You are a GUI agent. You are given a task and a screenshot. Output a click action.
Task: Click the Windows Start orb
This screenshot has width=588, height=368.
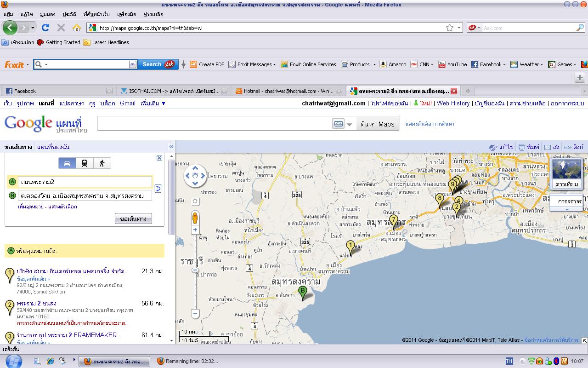pyautogui.click(x=14, y=361)
